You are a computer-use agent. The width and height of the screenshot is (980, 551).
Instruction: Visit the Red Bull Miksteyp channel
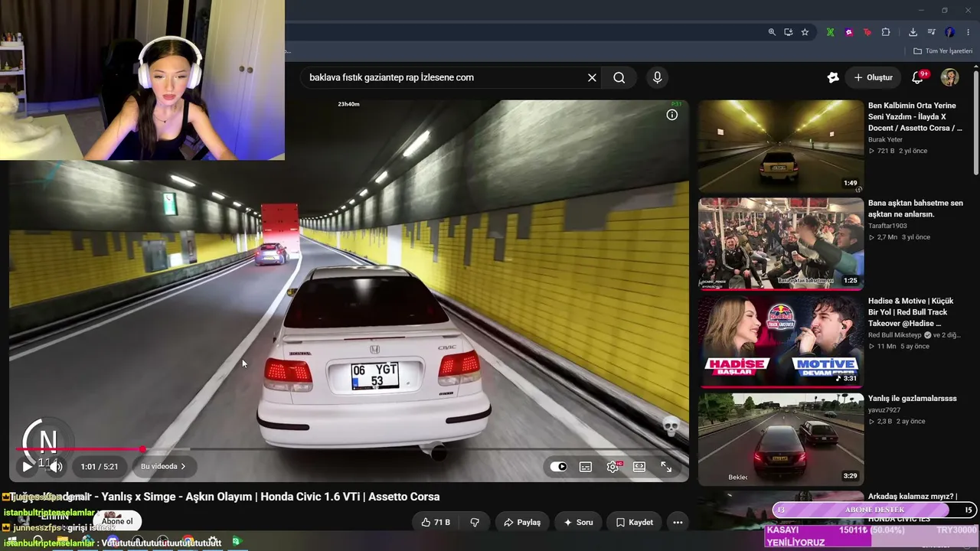click(894, 335)
